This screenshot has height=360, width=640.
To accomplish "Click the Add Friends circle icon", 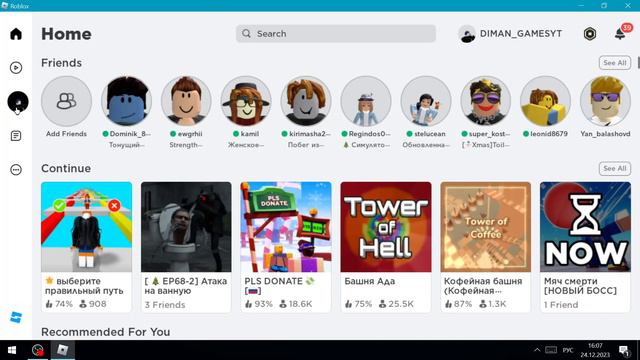I will tap(66, 101).
